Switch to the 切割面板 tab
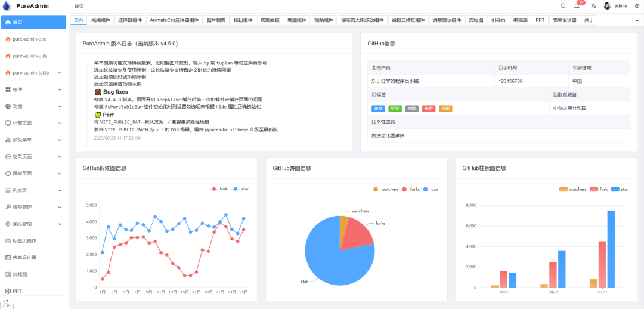The width and height of the screenshot is (644, 309). (x=270, y=20)
